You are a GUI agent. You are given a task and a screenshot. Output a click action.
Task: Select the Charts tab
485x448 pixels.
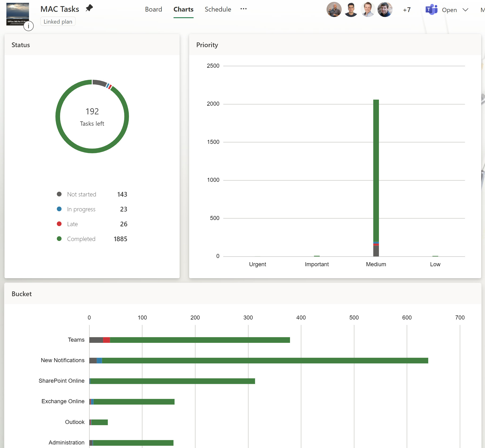tap(183, 9)
